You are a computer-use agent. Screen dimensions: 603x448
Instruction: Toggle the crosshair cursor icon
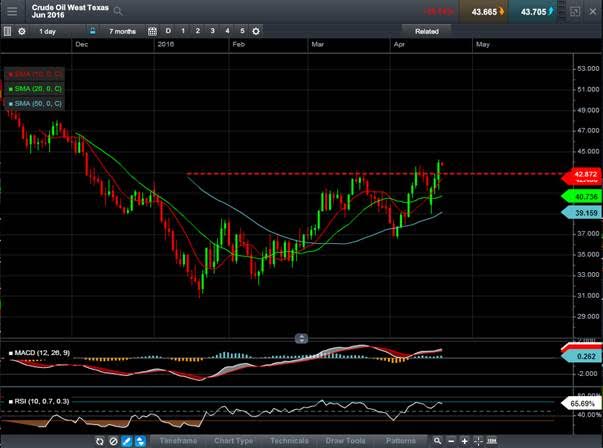(478, 441)
